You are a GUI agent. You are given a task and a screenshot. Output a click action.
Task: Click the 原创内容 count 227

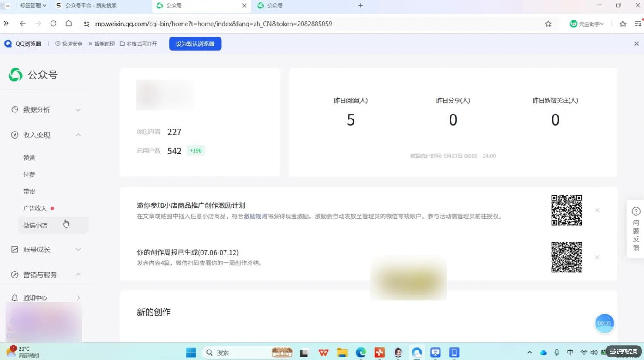tap(174, 132)
